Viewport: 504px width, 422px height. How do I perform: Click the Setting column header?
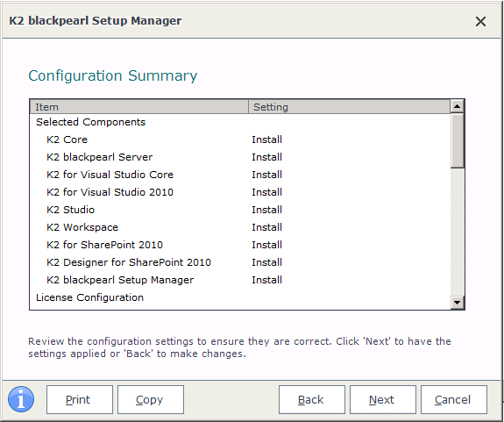pyautogui.click(x=349, y=107)
